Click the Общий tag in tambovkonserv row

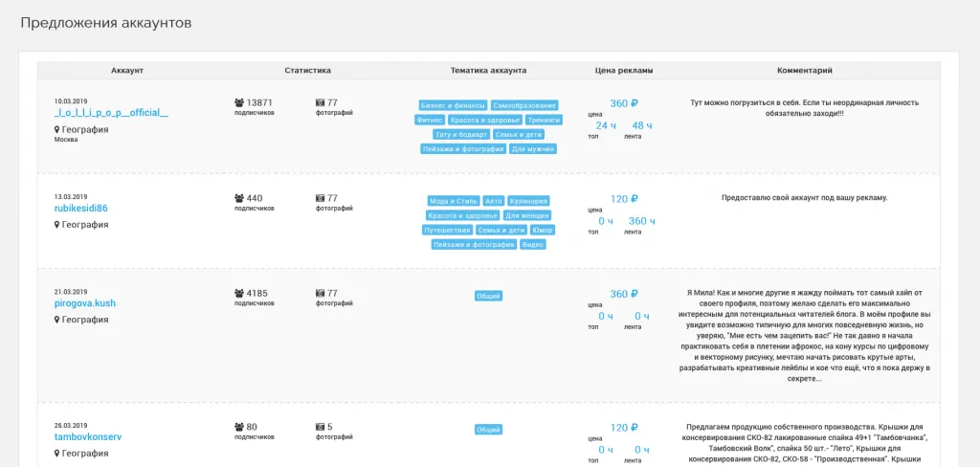(488, 430)
